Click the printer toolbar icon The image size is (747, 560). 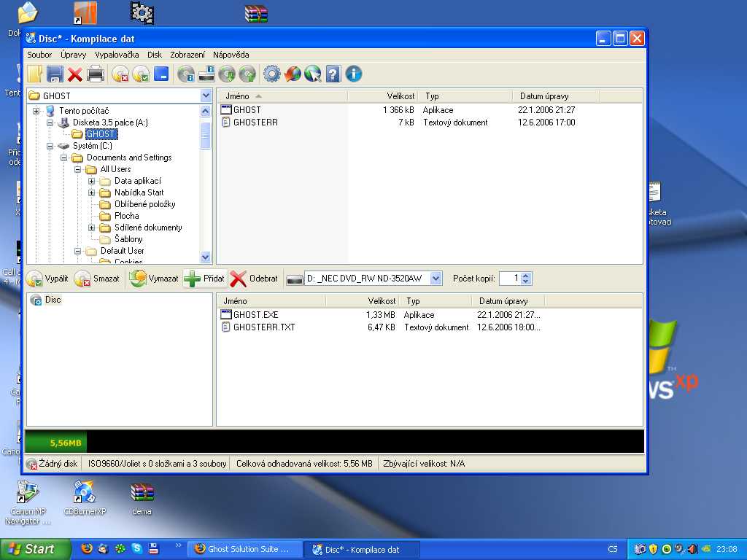(96, 74)
